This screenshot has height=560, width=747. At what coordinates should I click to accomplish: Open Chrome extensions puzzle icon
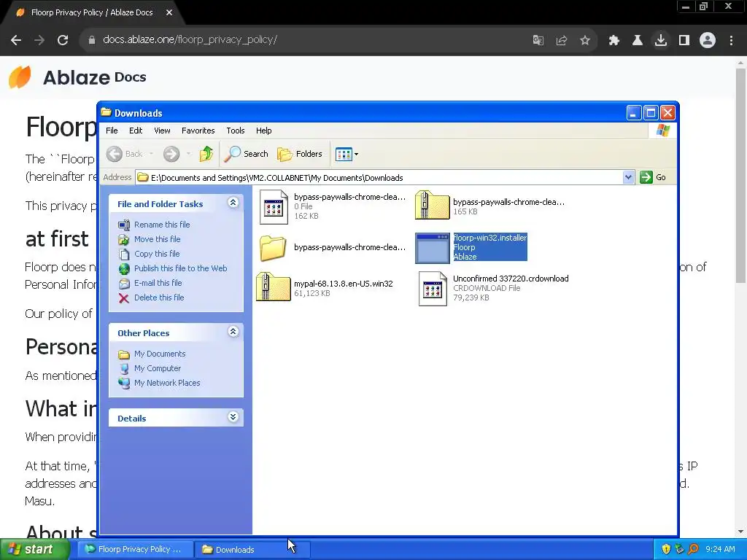click(614, 40)
